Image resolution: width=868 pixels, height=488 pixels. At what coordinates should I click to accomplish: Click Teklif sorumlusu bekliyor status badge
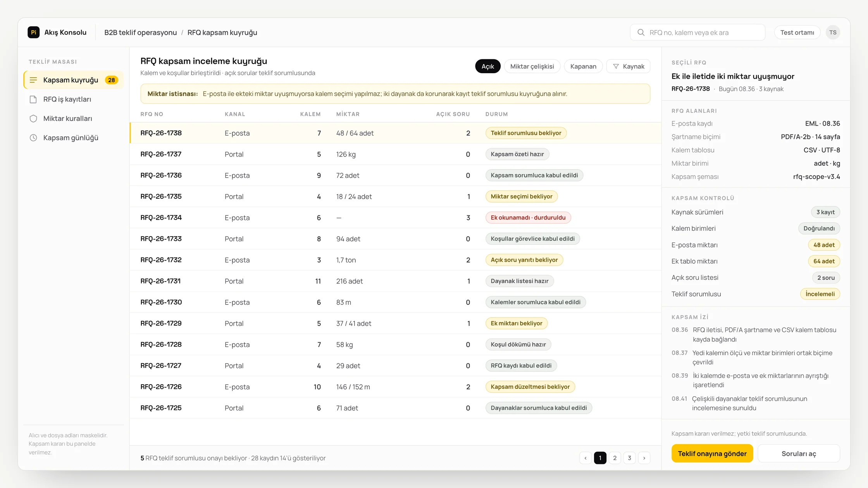tap(526, 133)
